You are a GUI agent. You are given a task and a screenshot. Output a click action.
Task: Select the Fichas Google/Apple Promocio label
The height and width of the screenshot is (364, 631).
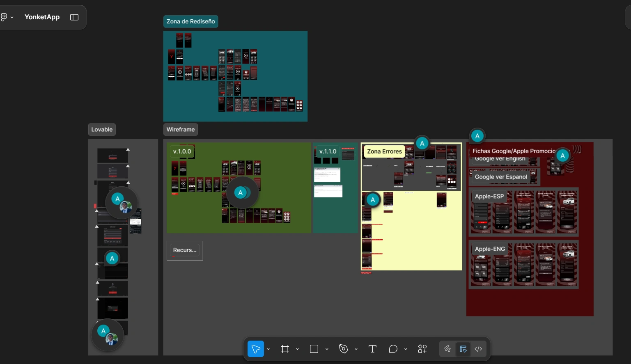pos(514,151)
